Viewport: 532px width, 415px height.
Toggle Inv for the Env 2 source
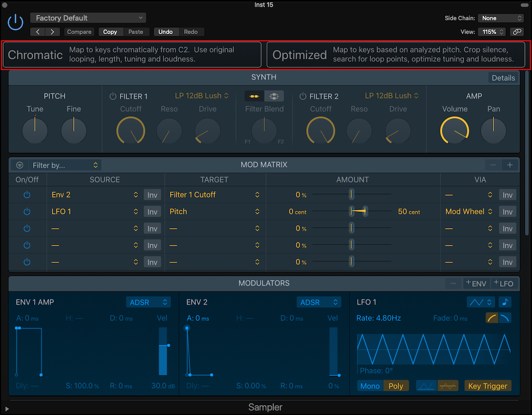click(153, 195)
